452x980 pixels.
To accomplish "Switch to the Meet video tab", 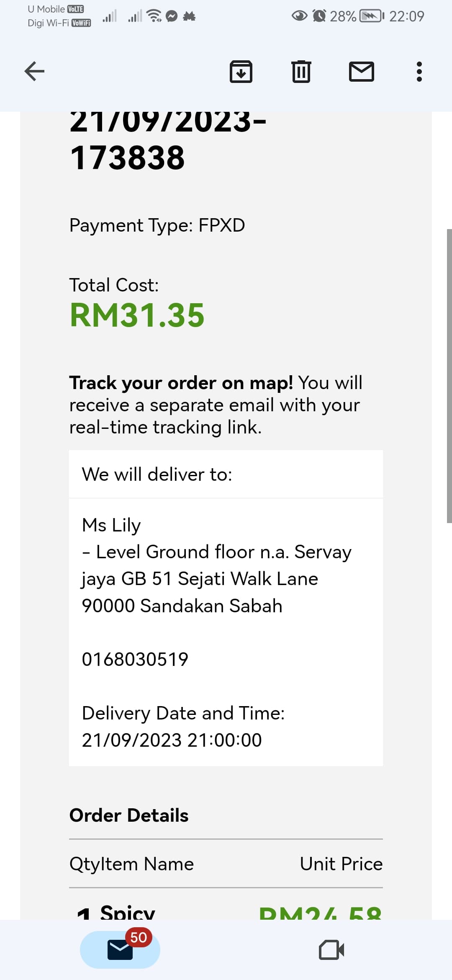I will coord(331,949).
